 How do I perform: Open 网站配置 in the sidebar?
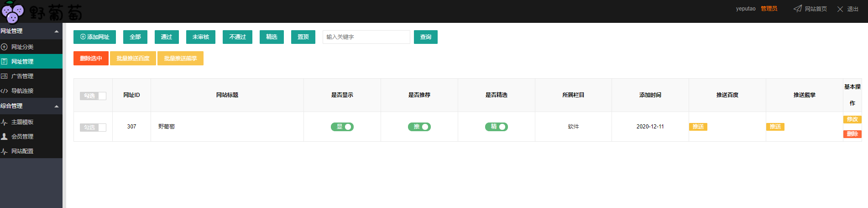click(x=31, y=151)
